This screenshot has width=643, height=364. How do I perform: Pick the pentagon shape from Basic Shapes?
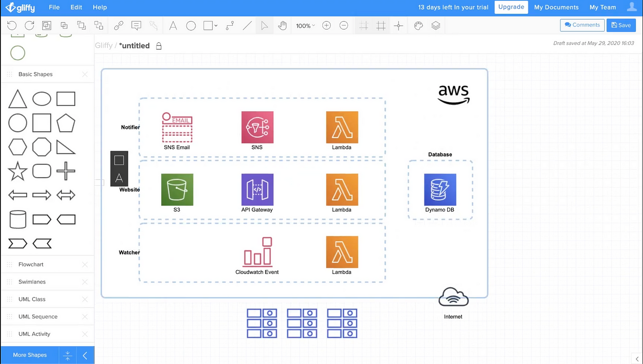(x=66, y=123)
